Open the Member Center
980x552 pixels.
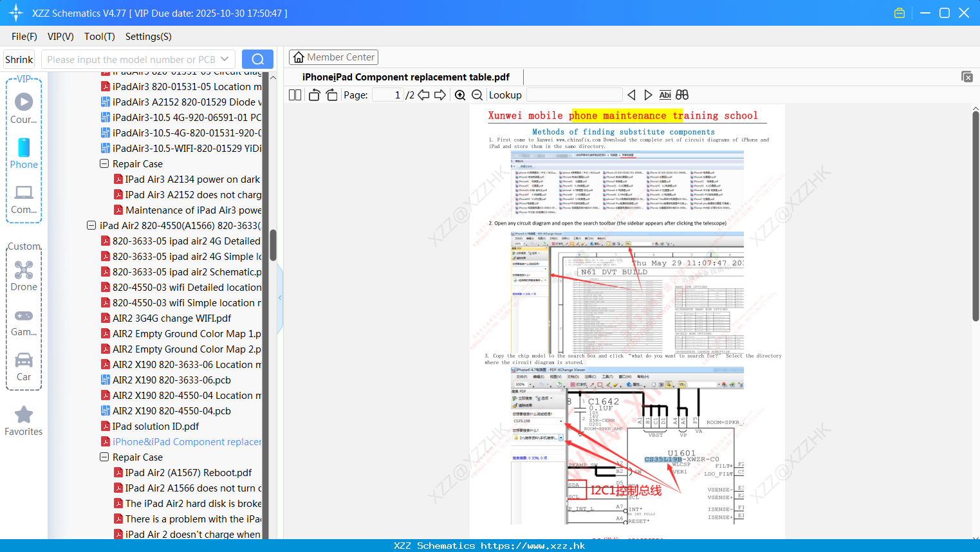point(333,57)
